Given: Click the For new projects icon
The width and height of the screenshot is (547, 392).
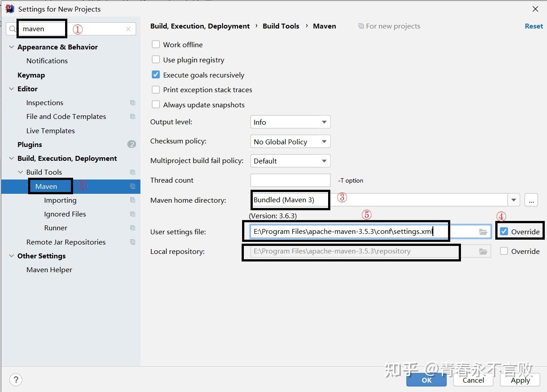Looking at the screenshot, I should (361, 26).
